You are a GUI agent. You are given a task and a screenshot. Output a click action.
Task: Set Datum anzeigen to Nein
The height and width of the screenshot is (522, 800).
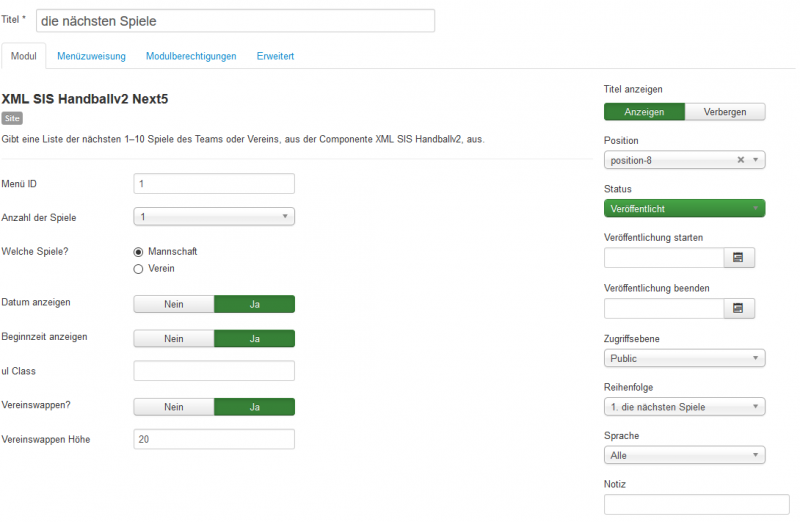pos(173,304)
